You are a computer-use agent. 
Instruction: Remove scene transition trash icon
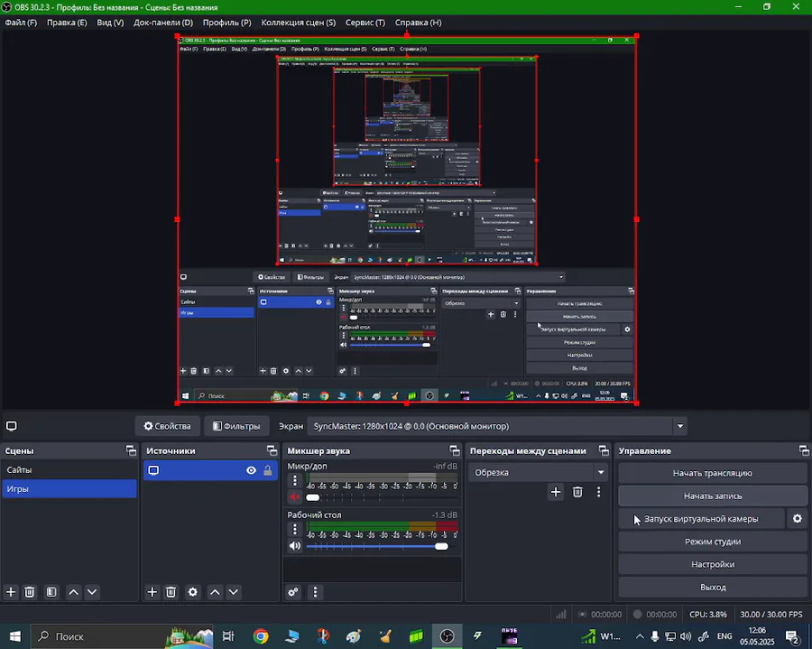coord(577,492)
